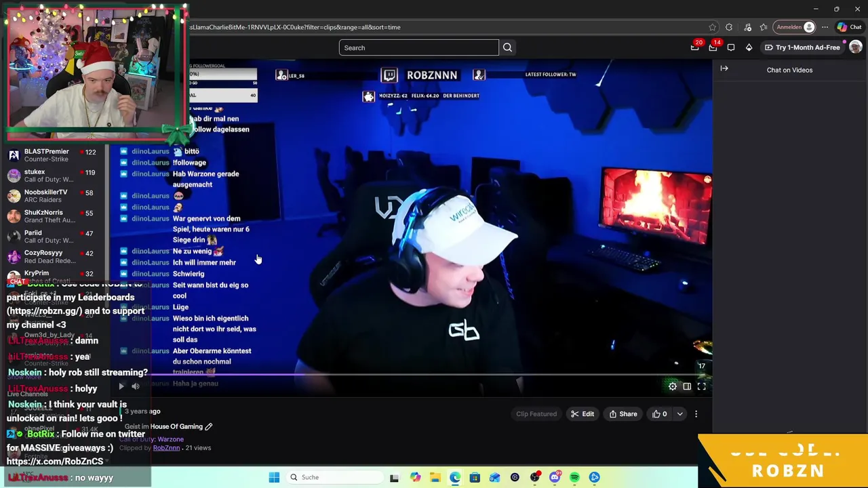Open the Whispers speech bubble icon
Viewport: 868px width, 488px height.
[731, 47]
